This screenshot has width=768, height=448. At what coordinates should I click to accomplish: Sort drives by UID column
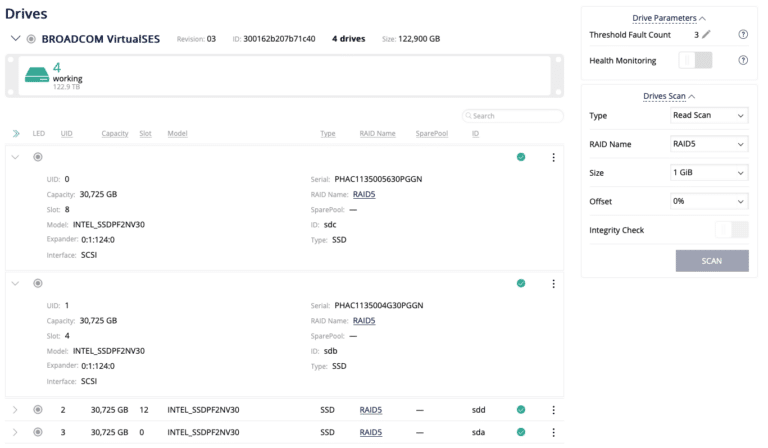click(67, 133)
